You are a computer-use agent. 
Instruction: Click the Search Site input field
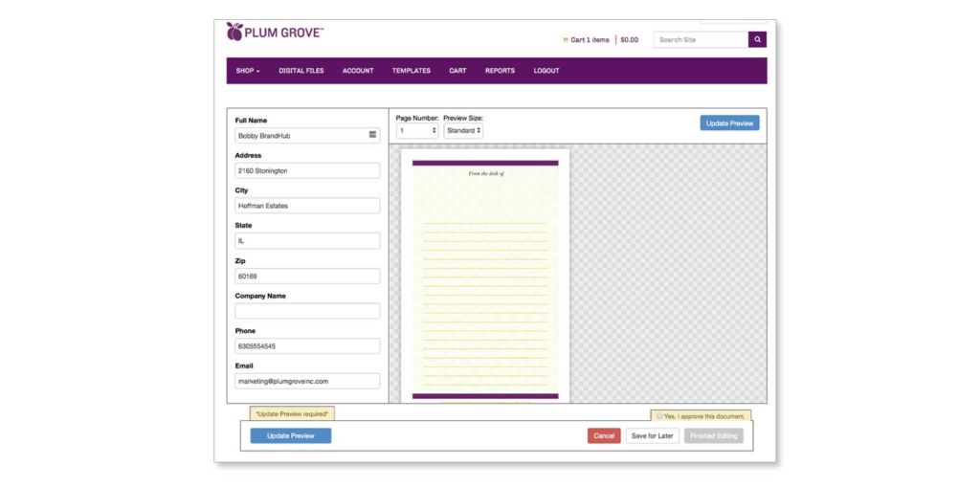point(701,39)
